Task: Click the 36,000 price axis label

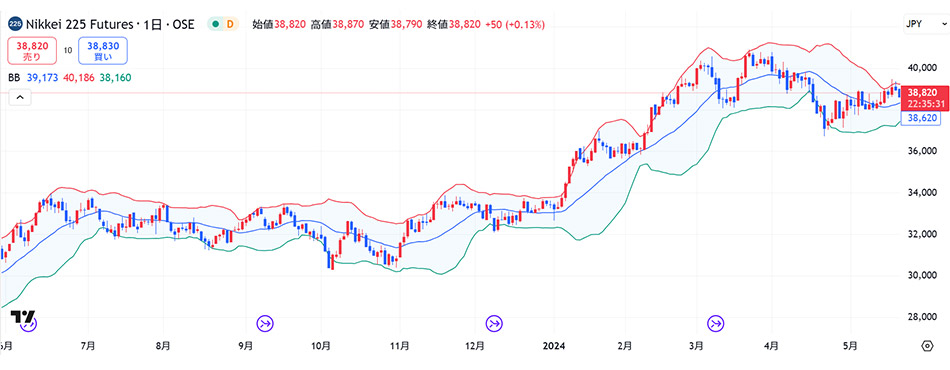Action: [x=922, y=151]
